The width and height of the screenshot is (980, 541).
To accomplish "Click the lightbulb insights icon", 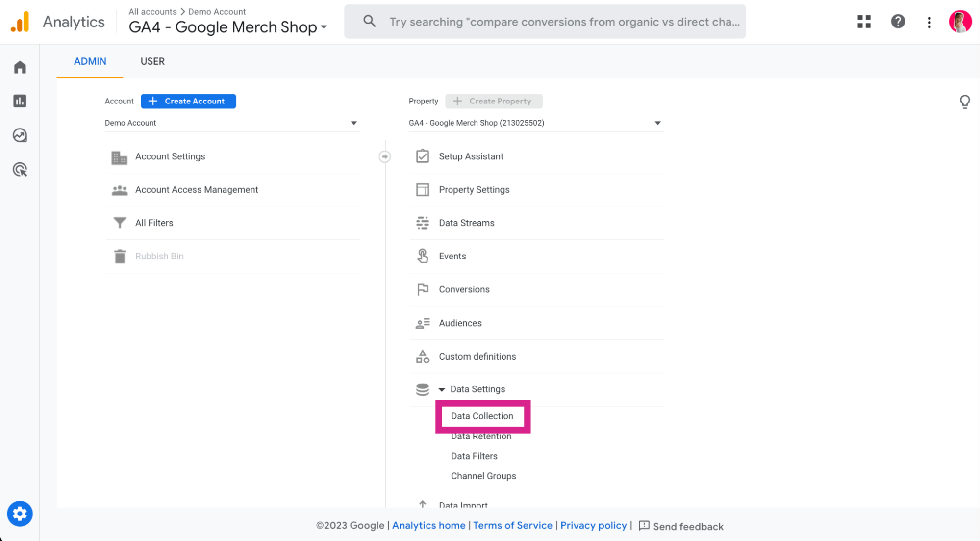I will [964, 102].
